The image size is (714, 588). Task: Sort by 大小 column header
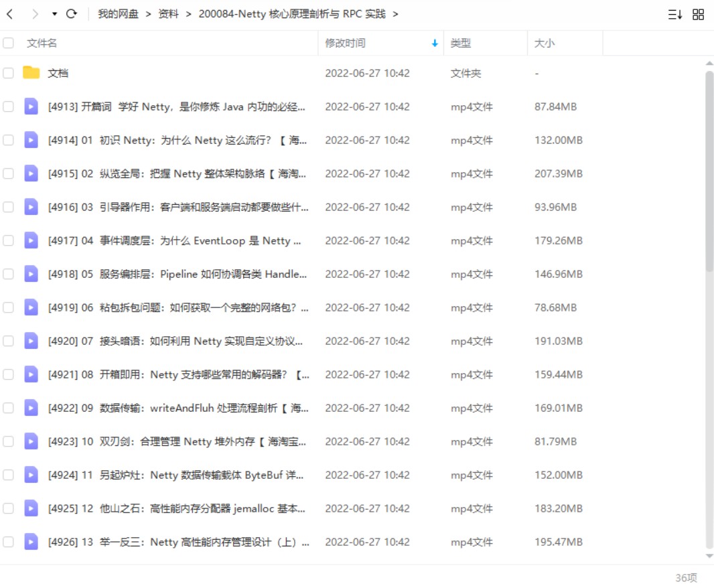point(544,44)
